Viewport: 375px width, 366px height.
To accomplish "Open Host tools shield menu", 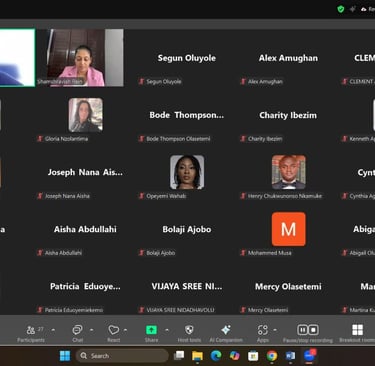I will pos(189,334).
